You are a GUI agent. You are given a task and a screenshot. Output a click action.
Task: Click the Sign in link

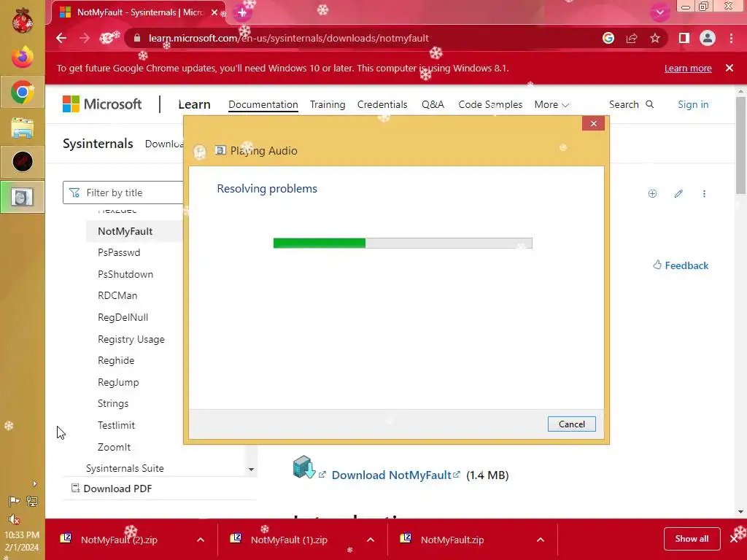pos(693,104)
